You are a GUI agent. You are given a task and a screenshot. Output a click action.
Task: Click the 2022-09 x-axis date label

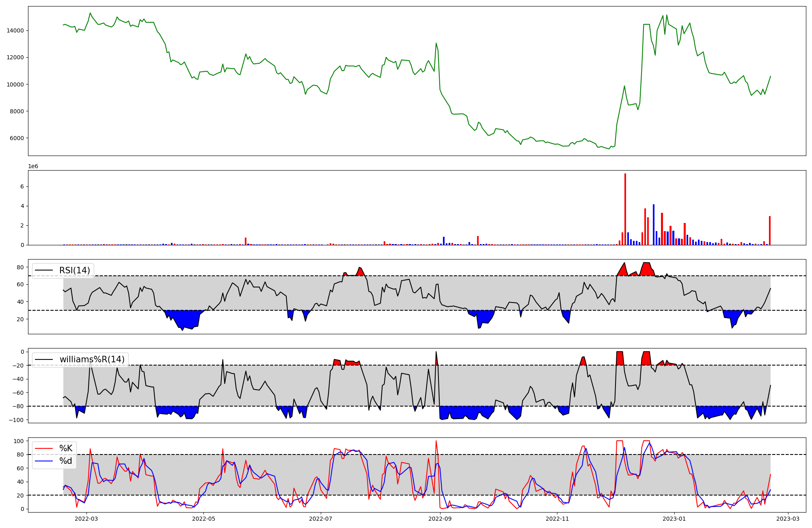tap(440, 519)
